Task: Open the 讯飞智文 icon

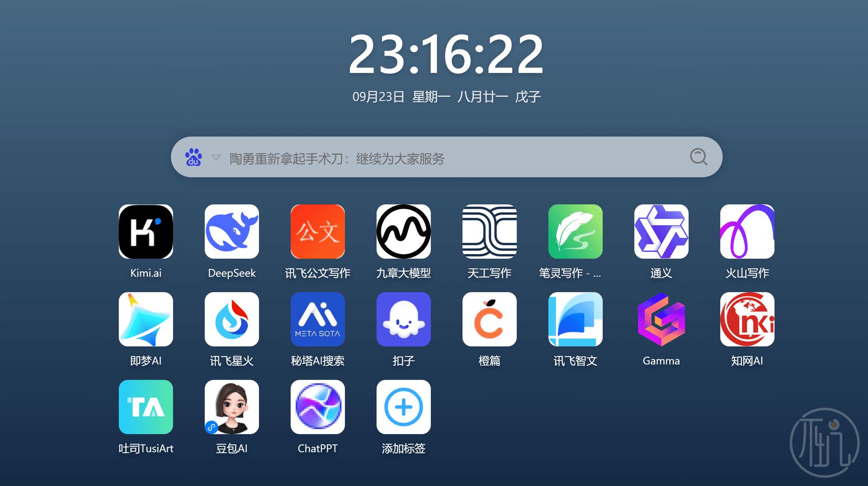Action: pos(575,319)
